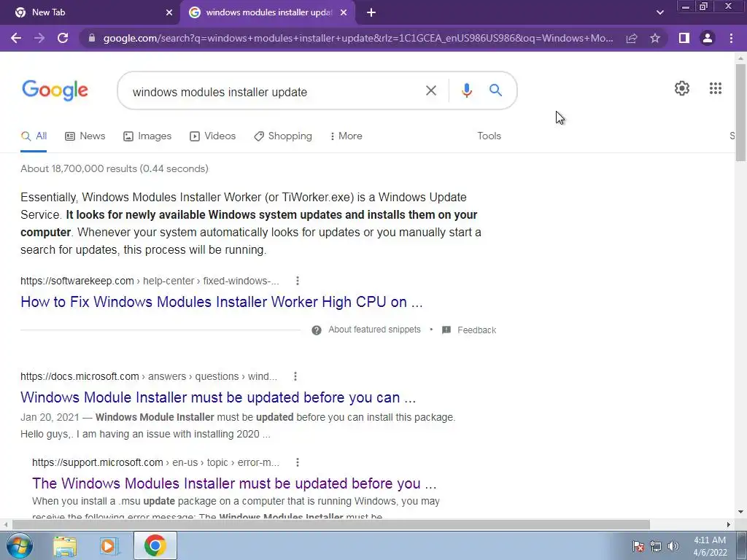This screenshot has width=747, height=560.
Task: Open taskbar clock showing 4:11 AM
Action: coord(710,546)
